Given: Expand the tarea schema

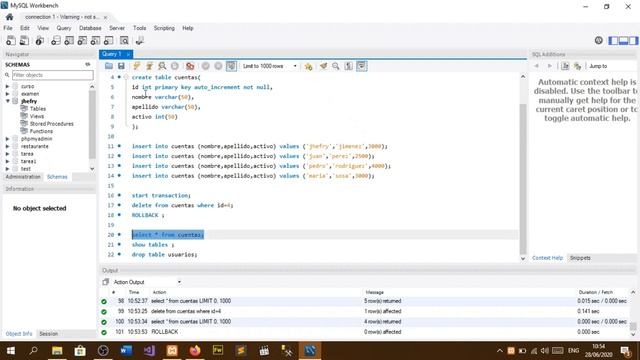Looking at the screenshot, I should (7, 154).
